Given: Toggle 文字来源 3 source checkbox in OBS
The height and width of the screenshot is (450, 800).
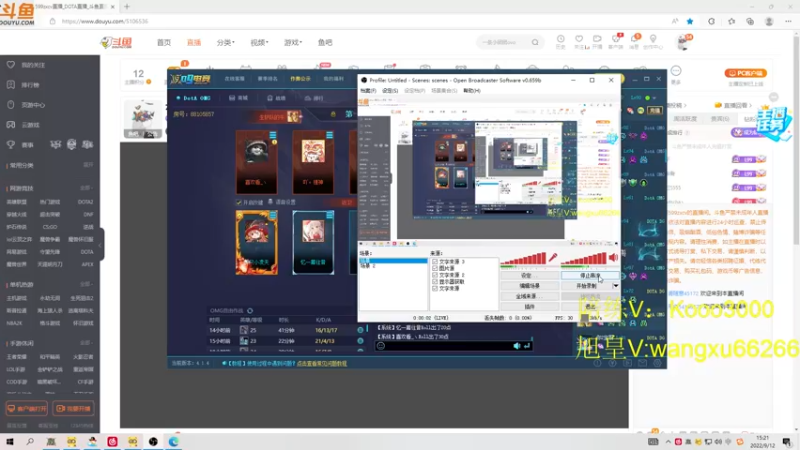Looking at the screenshot, I should 435,262.
